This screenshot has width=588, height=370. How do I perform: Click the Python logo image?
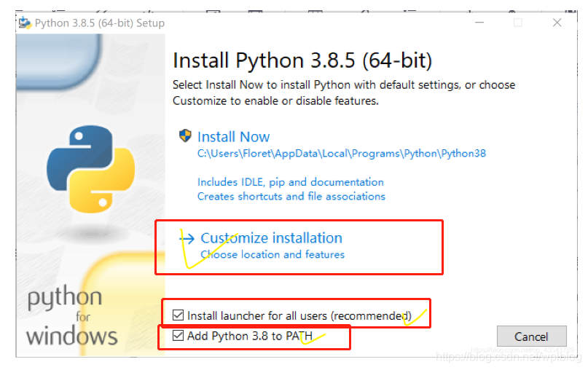(91, 169)
